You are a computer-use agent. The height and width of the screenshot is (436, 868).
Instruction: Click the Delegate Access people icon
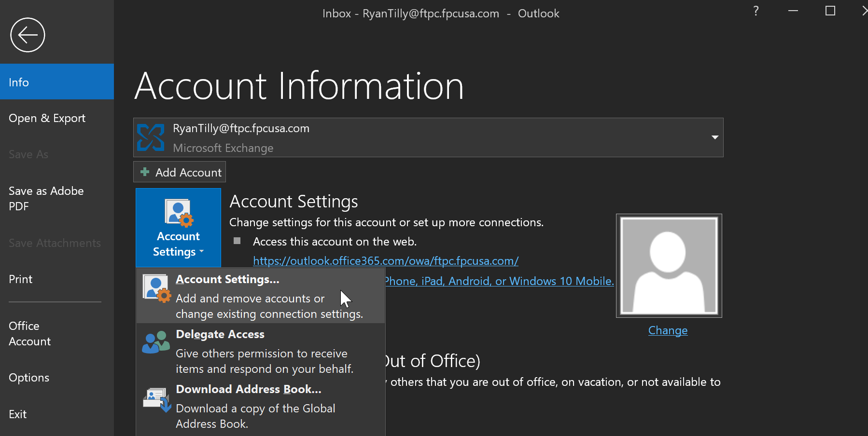coord(156,342)
